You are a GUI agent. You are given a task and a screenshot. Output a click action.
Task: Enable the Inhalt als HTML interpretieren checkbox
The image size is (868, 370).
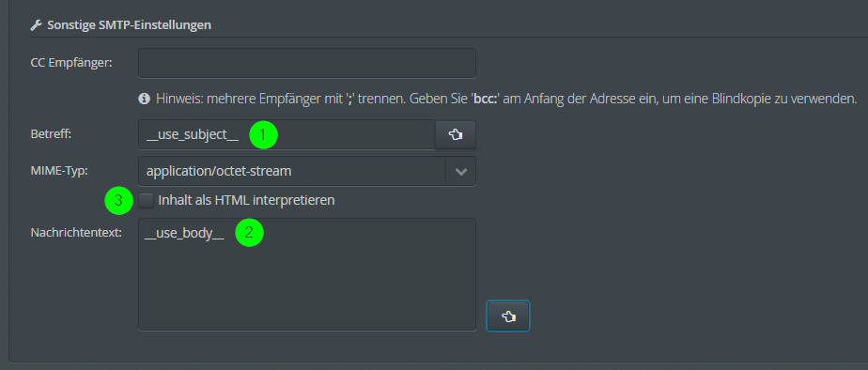(x=147, y=200)
